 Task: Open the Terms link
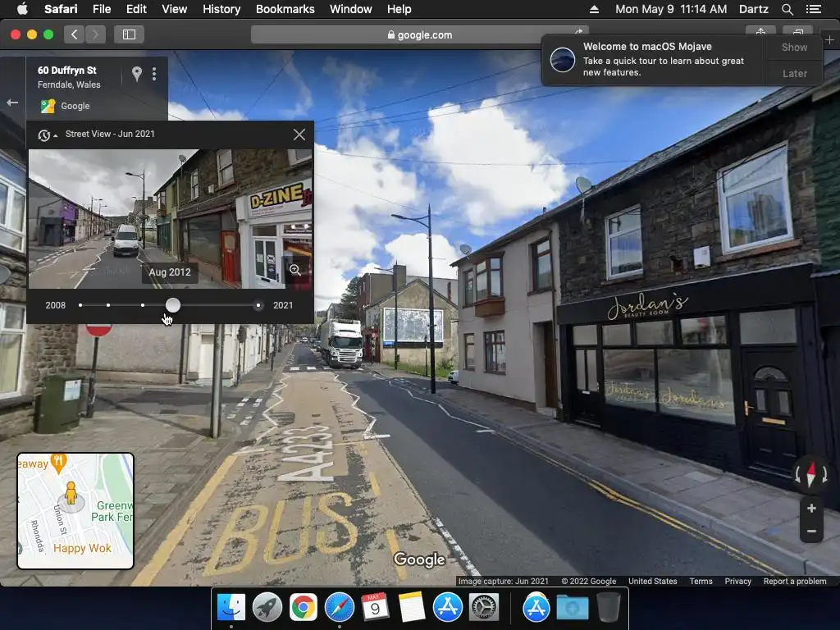coord(701,582)
